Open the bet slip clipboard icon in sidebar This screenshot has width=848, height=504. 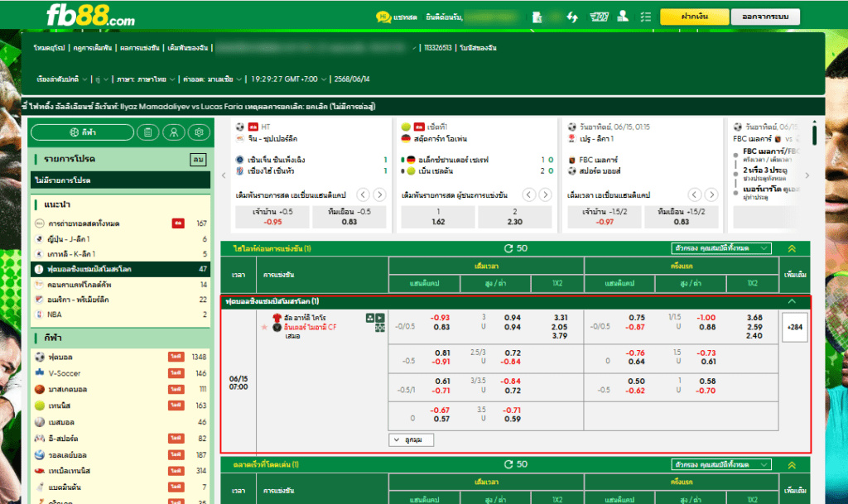tap(147, 132)
